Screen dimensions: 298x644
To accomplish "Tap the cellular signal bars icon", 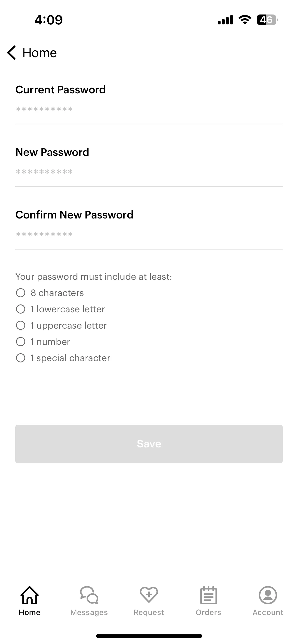I will click(225, 20).
